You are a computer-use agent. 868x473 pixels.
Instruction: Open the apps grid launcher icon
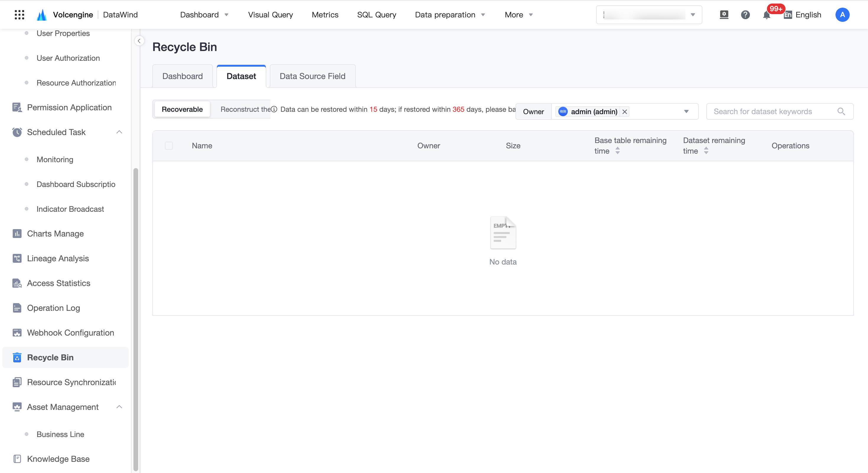click(19, 14)
